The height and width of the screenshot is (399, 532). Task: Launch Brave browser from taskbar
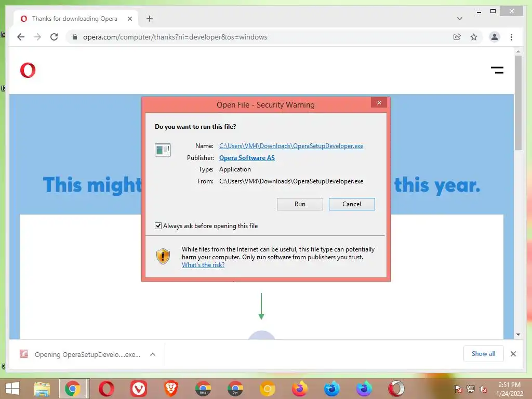point(170,389)
